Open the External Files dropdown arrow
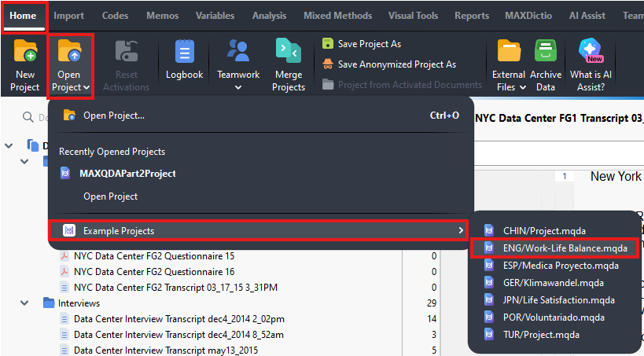Screen dimensions: 644x356 click(x=523, y=87)
